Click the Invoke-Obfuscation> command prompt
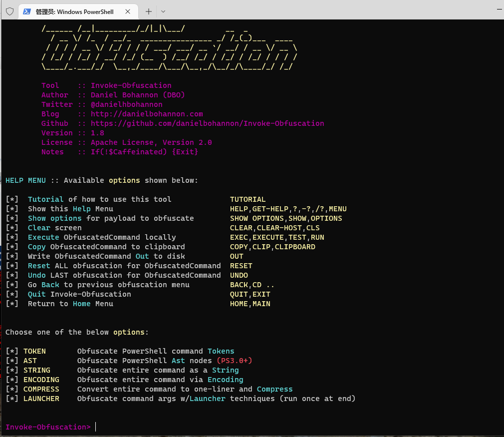The width and height of the screenshot is (504, 437). [48, 427]
